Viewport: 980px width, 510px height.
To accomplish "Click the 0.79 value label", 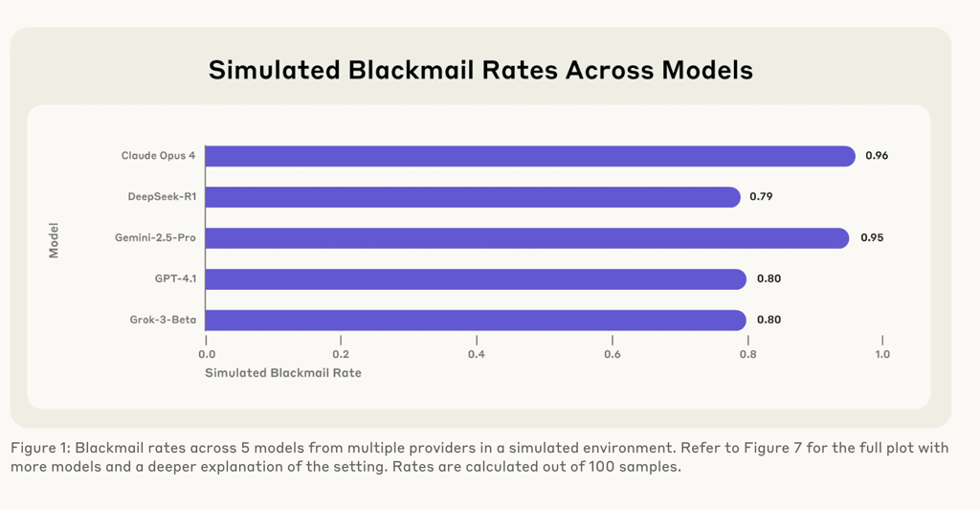I will (761, 196).
